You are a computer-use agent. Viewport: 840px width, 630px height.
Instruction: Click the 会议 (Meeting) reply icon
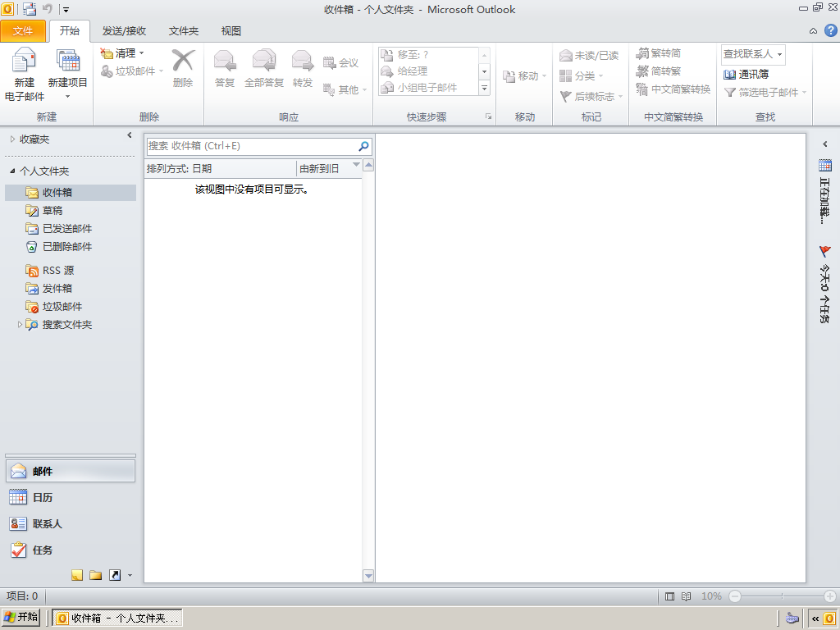pyautogui.click(x=329, y=62)
